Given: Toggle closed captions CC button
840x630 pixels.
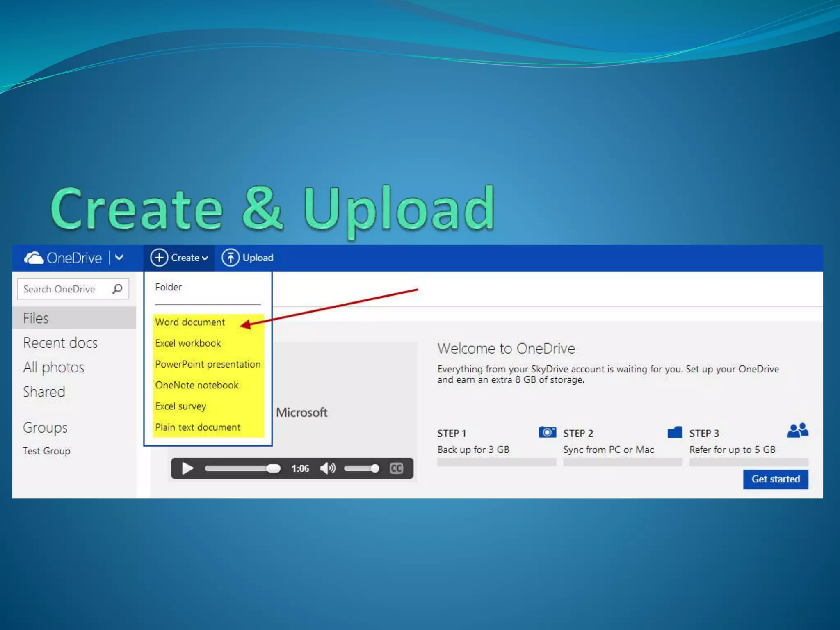Looking at the screenshot, I should point(396,468).
